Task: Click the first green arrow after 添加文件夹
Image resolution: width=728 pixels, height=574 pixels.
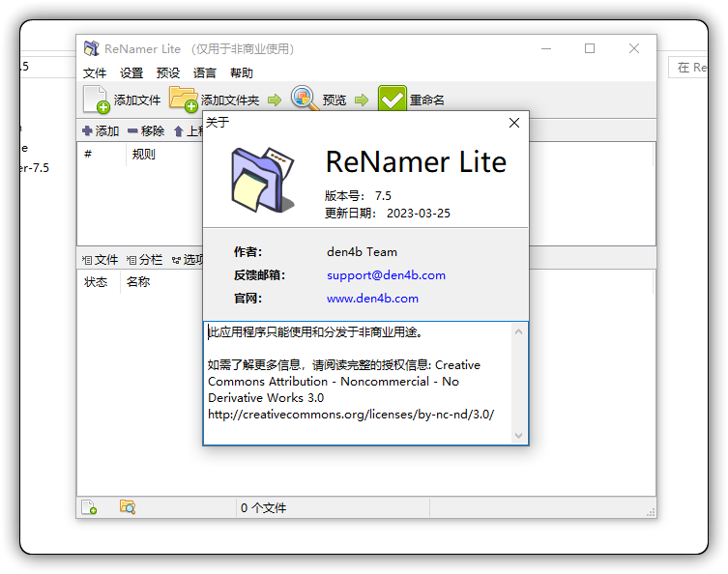Action: click(275, 100)
